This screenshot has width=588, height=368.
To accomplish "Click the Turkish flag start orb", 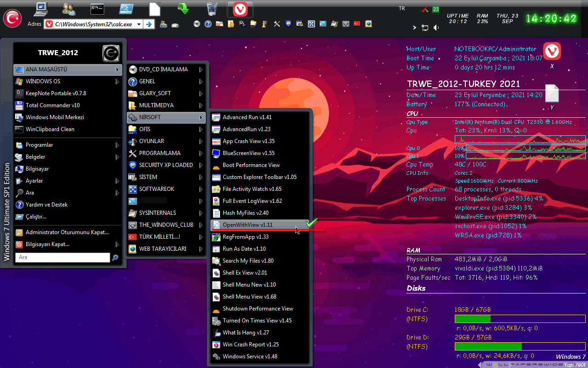I will (12, 18).
